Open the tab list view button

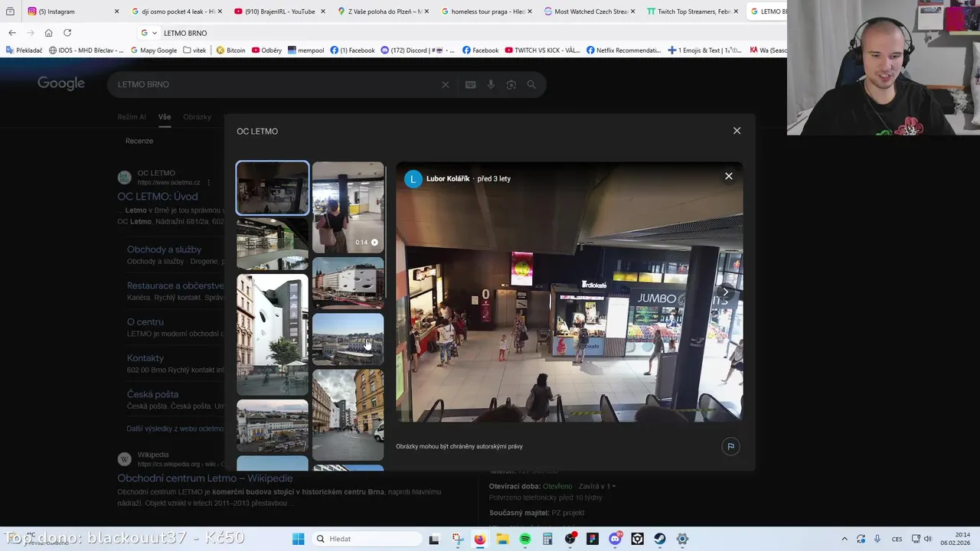coord(10,11)
